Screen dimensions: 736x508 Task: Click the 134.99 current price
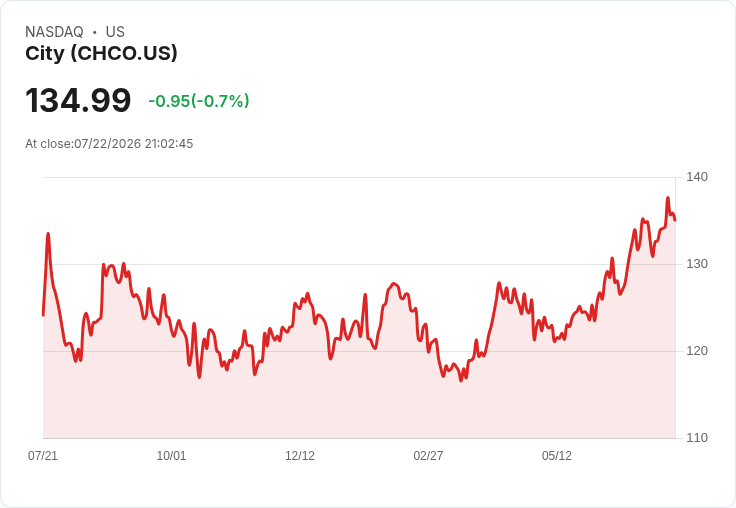point(78,100)
